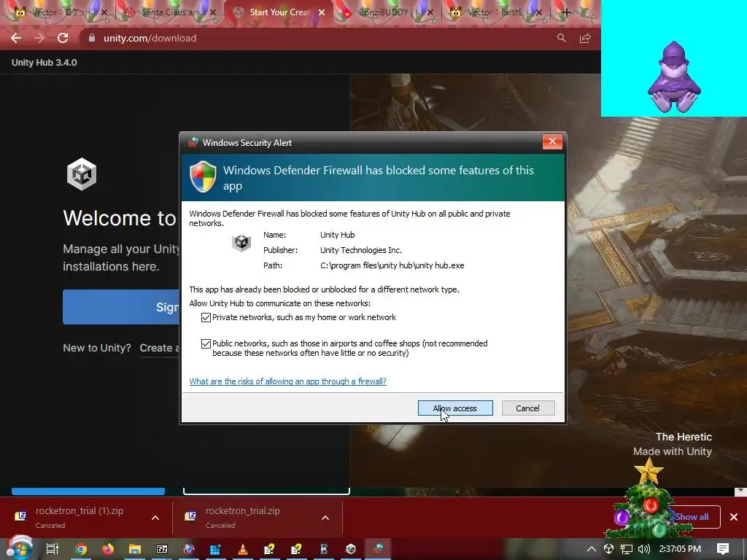
Task: Click the Unity Hub app icon in the alert
Action: pyautogui.click(x=241, y=243)
